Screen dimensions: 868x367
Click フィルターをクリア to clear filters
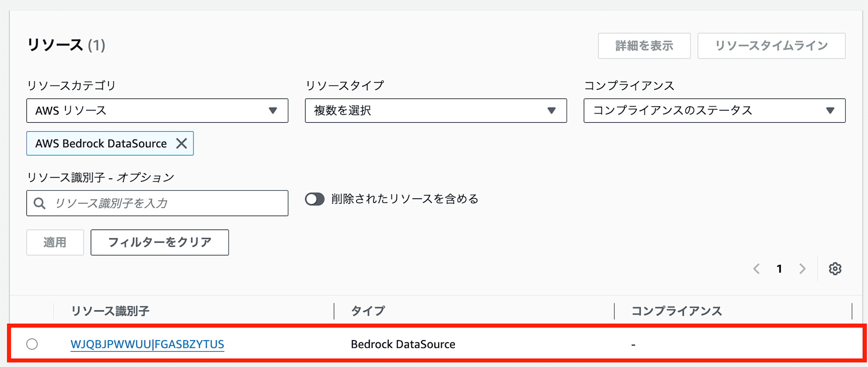point(159,242)
